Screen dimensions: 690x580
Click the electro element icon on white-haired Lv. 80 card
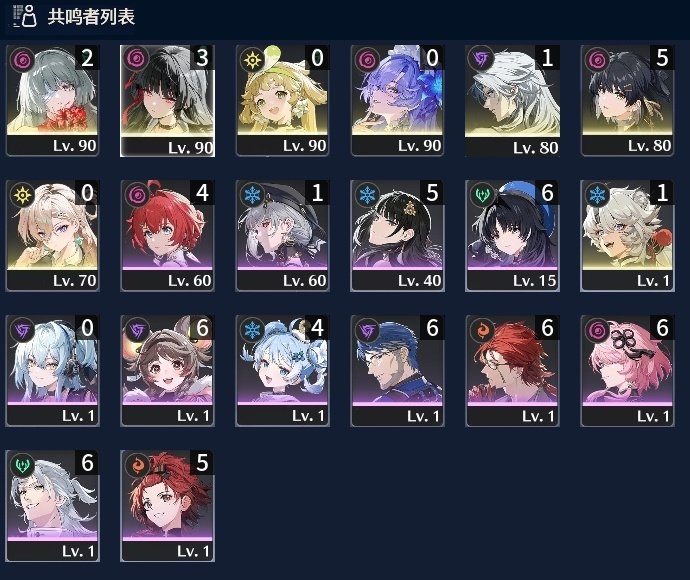pos(482,59)
